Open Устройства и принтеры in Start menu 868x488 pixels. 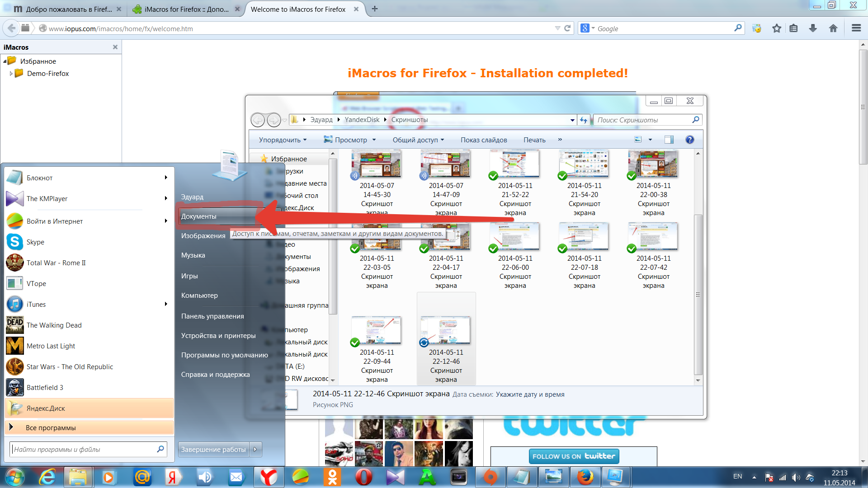point(218,336)
